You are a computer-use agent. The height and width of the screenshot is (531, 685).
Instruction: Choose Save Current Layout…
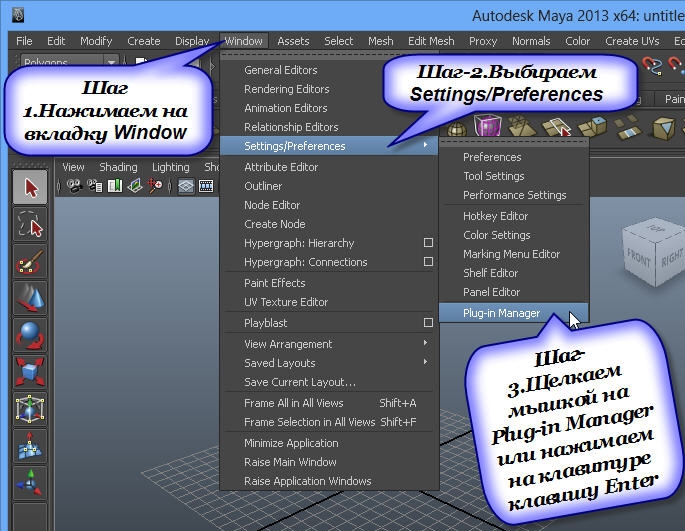click(x=300, y=382)
